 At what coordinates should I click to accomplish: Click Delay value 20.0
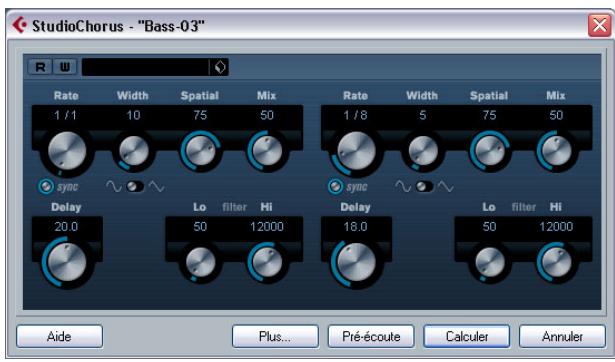(x=66, y=227)
